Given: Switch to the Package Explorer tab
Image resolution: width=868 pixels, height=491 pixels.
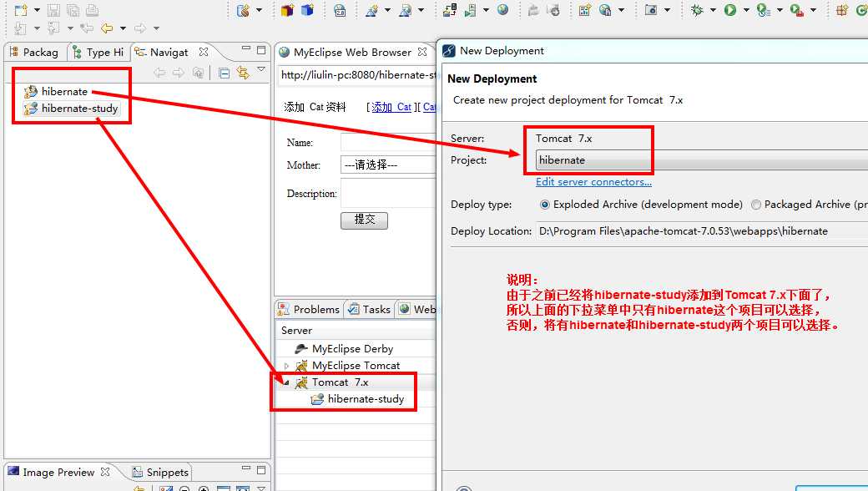Looking at the screenshot, I should click(x=33, y=52).
